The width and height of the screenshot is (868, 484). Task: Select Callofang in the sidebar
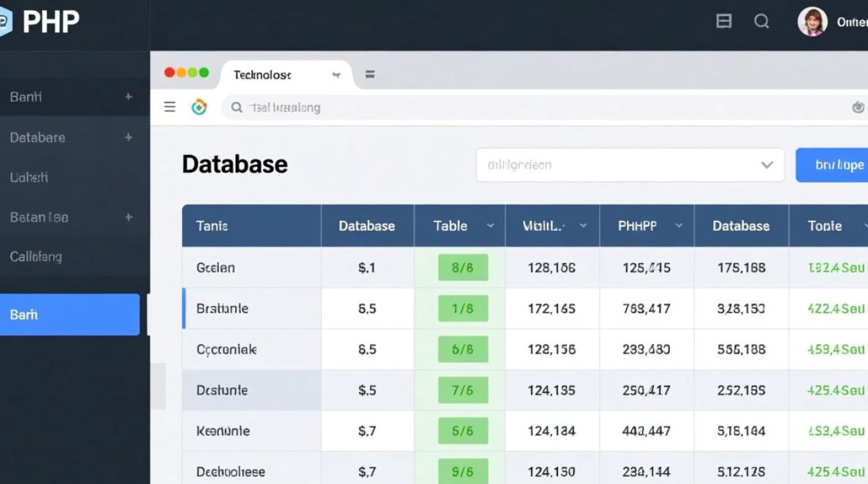point(36,257)
